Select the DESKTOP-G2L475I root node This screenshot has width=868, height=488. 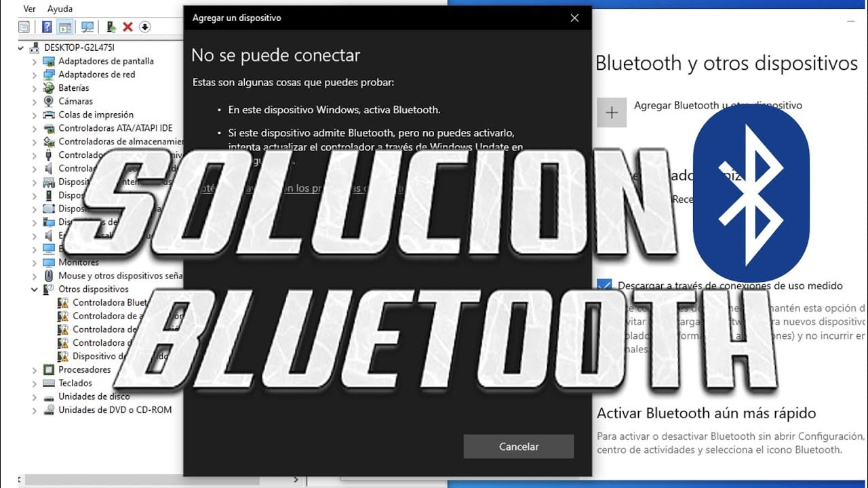pos(78,47)
